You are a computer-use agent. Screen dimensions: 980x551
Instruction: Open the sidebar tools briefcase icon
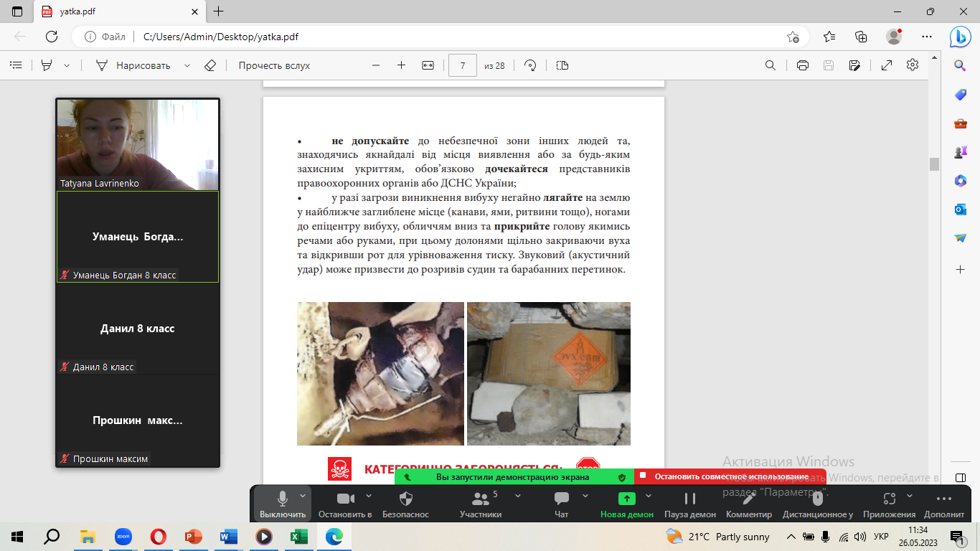(x=961, y=123)
